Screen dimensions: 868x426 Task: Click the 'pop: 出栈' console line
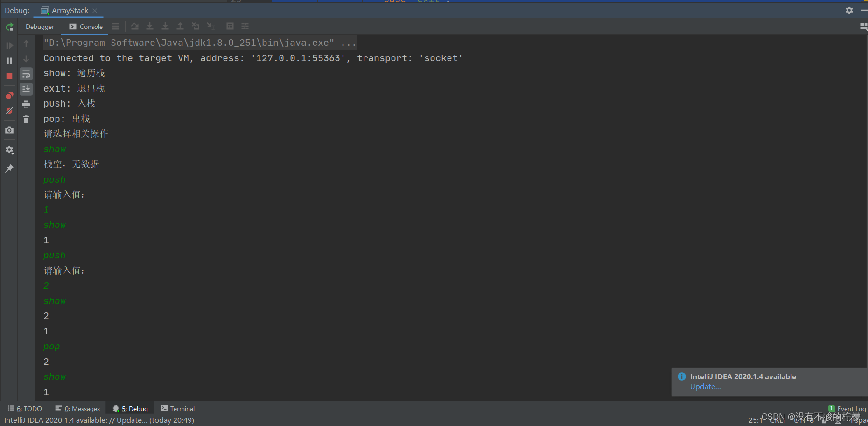tap(67, 119)
